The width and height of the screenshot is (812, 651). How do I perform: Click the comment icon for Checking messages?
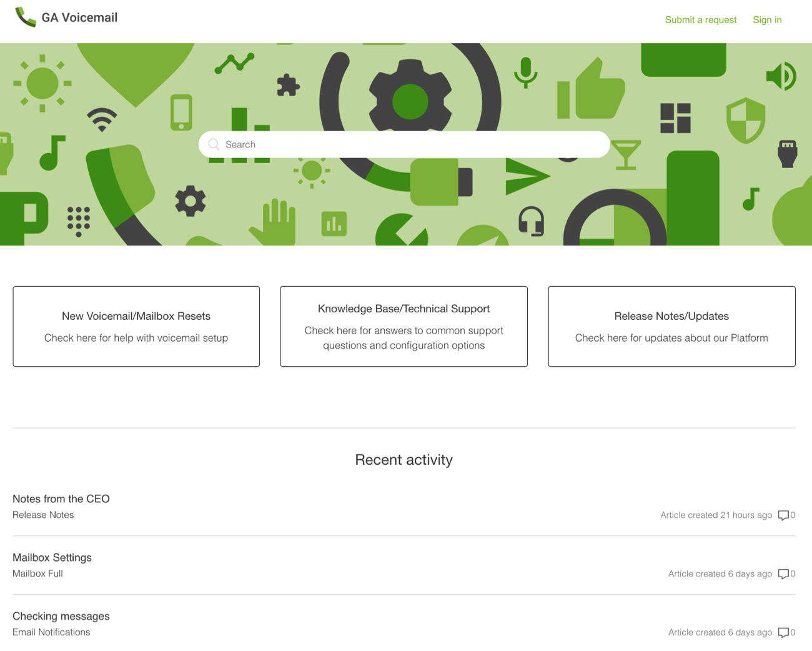point(783,633)
